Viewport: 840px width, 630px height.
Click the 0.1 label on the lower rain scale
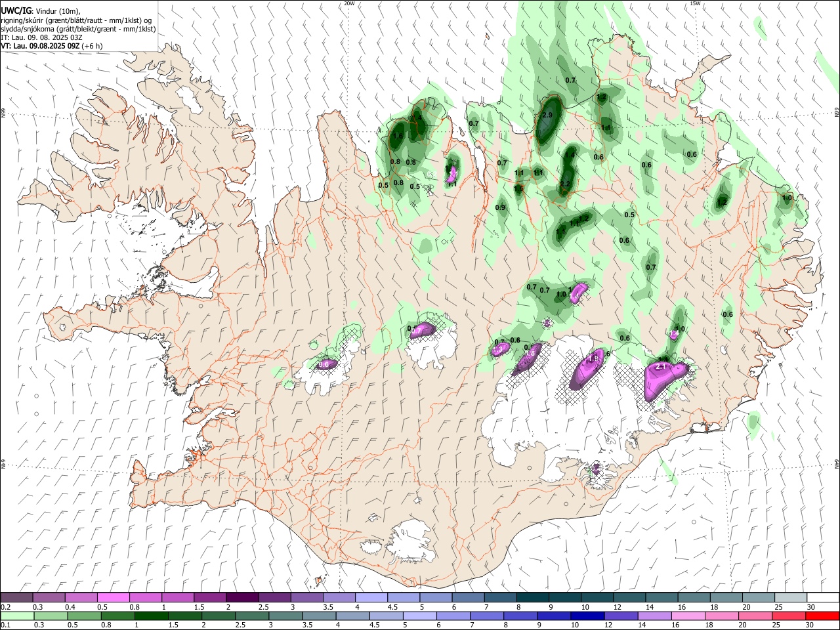(5, 625)
